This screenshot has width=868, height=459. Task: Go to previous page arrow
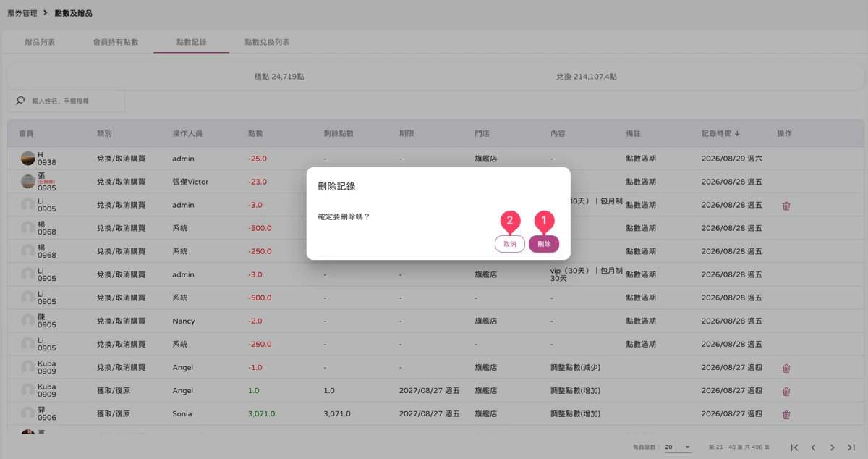[x=814, y=447]
